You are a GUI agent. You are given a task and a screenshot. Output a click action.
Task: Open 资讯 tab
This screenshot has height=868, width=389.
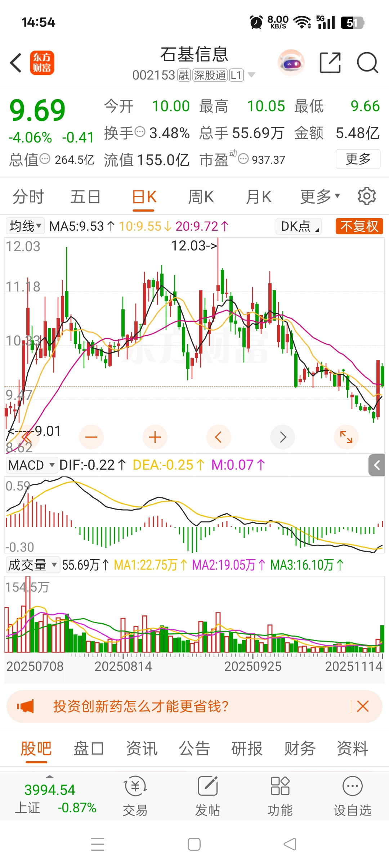pyautogui.click(x=142, y=749)
